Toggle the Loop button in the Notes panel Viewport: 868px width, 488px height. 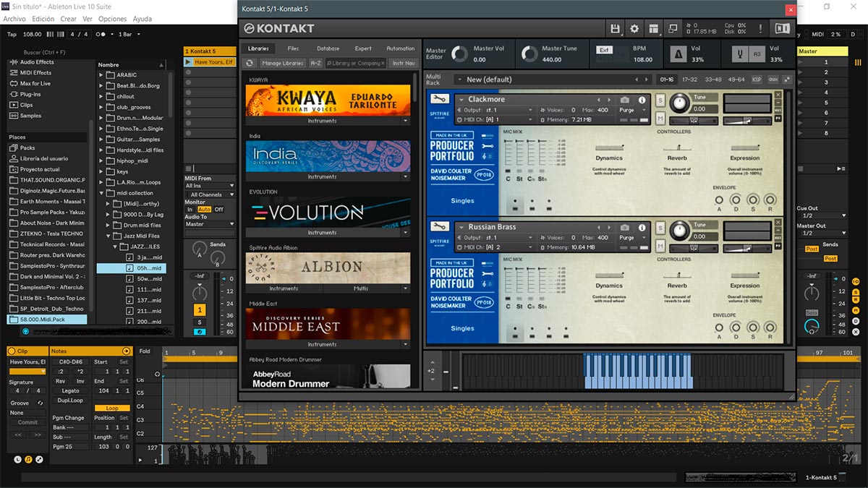pos(112,408)
